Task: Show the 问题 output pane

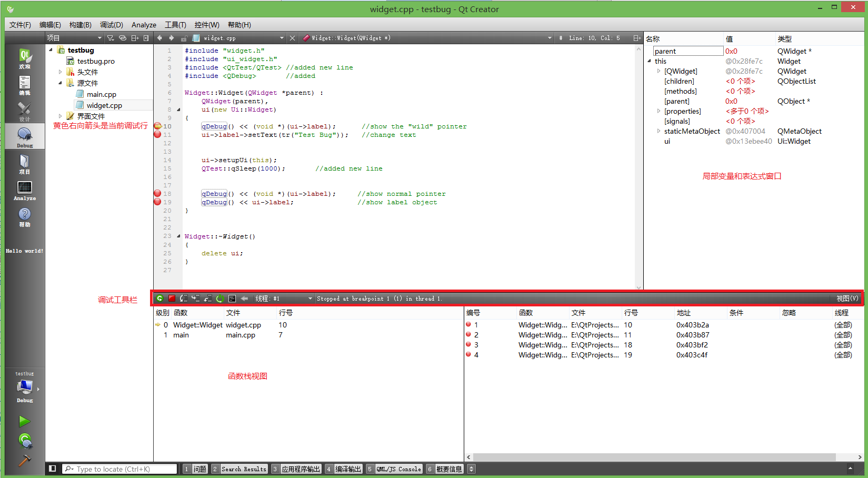Action: 195,469
